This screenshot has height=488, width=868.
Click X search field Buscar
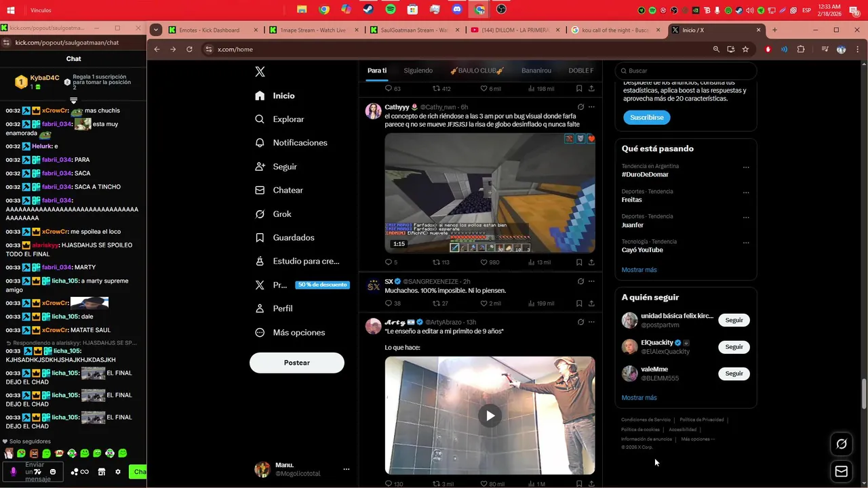686,70
